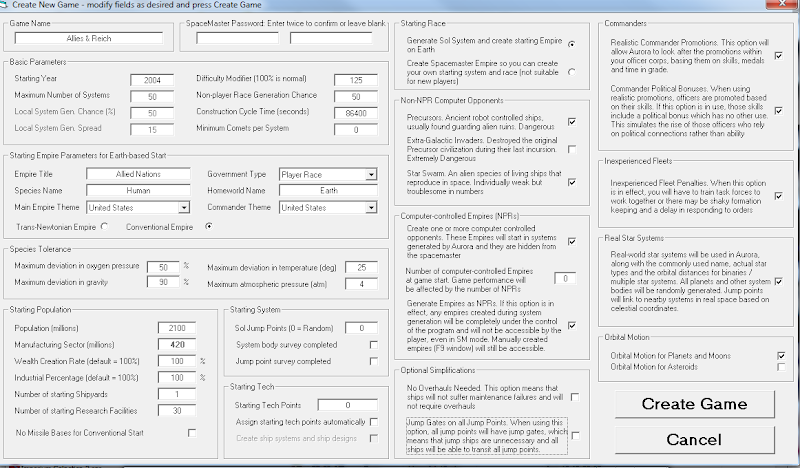Click the Homeworld Name field
The height and width of the screenshot is (468, 800).
click(329, 190)
